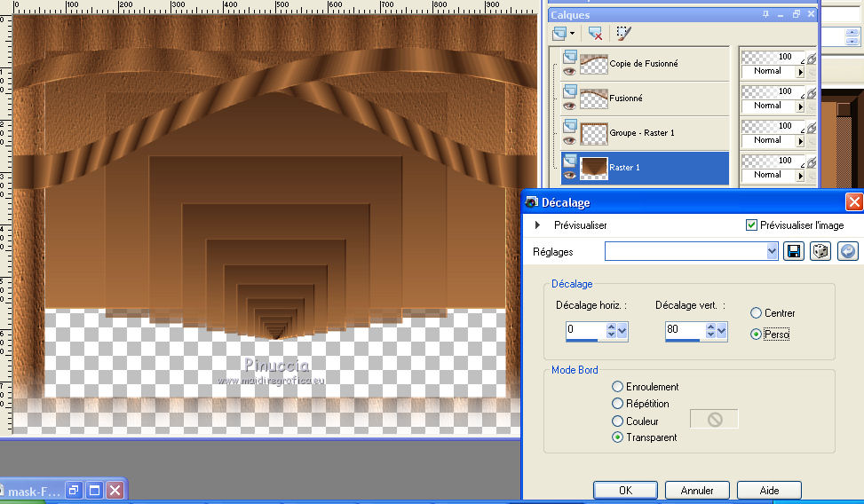Close the Décalage dialog with red X
Screen dimensions: 864x504
point(854,202)
